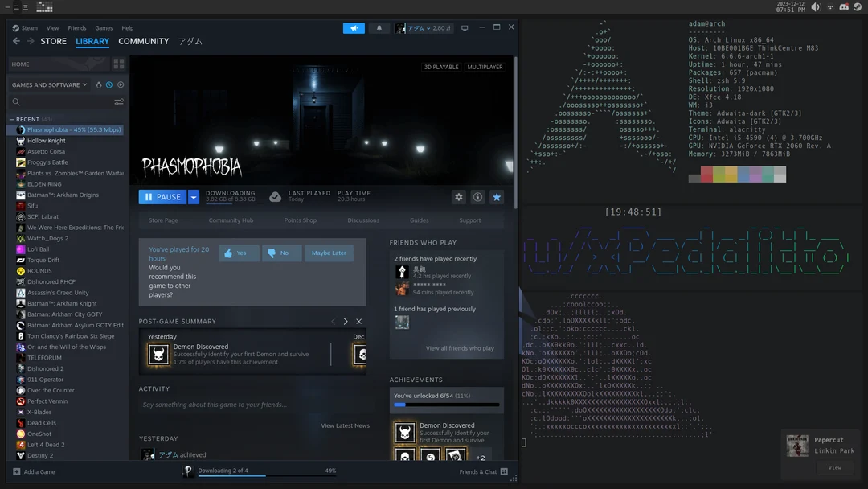The width and height of the screenshot is (868, 489).
Task: Open Phasmophobia game properties gear icon
Action: (458, 196)
